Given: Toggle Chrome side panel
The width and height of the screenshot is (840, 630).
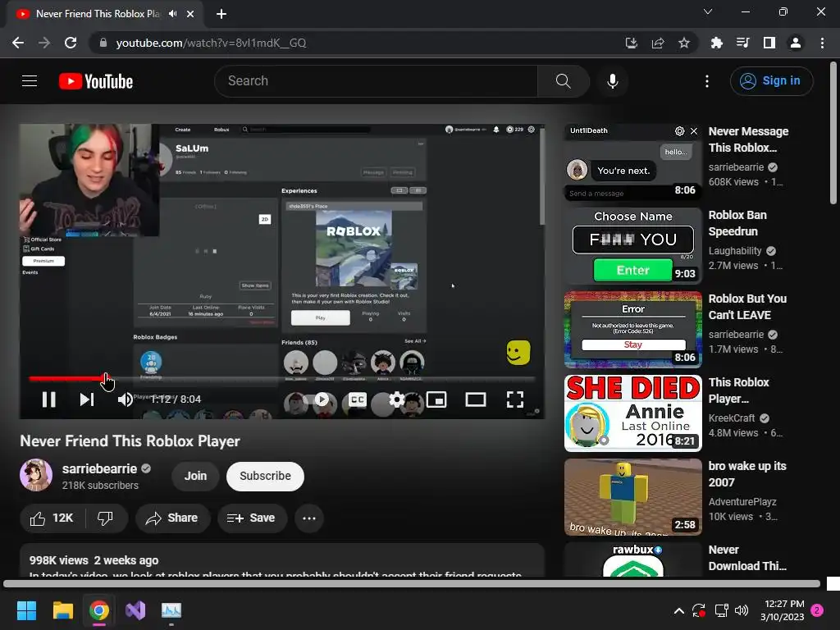Looking at the screenshot, I should [x=769, y=43].
